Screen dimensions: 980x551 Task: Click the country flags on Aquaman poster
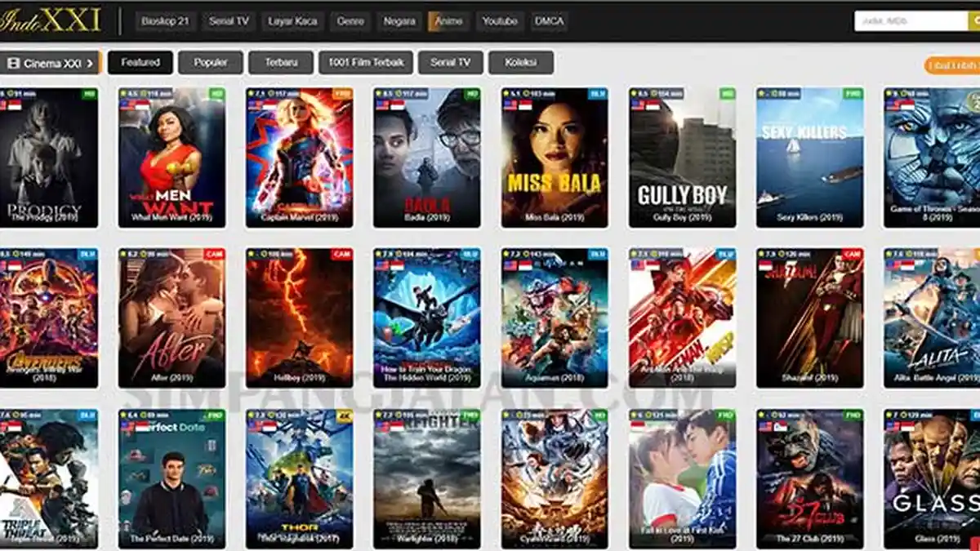click(x=518, y=265)
